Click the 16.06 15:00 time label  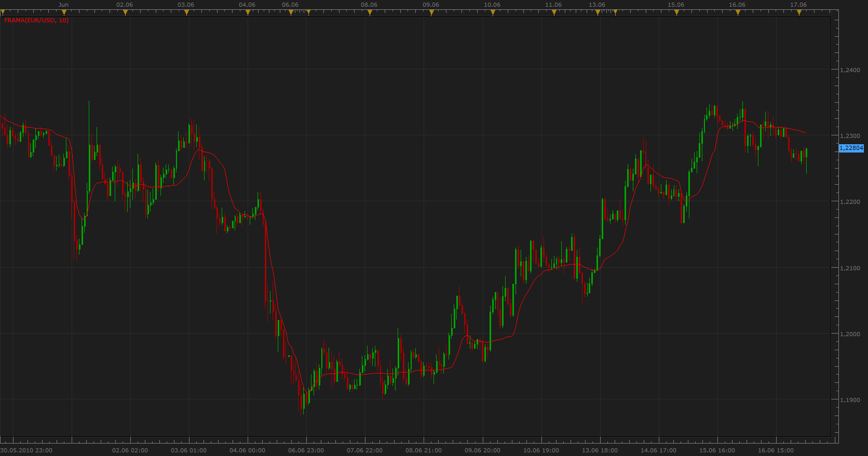(x=776, y=450)
